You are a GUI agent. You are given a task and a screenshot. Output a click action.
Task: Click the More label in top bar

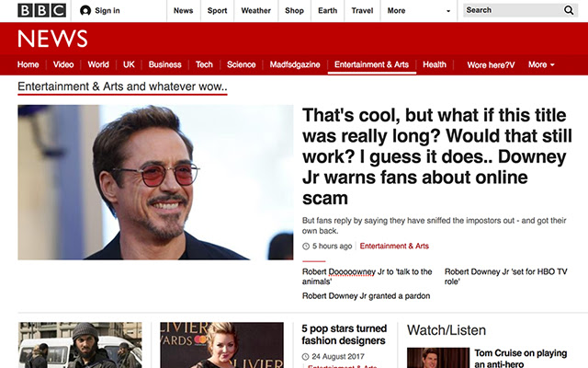[396, 10]
